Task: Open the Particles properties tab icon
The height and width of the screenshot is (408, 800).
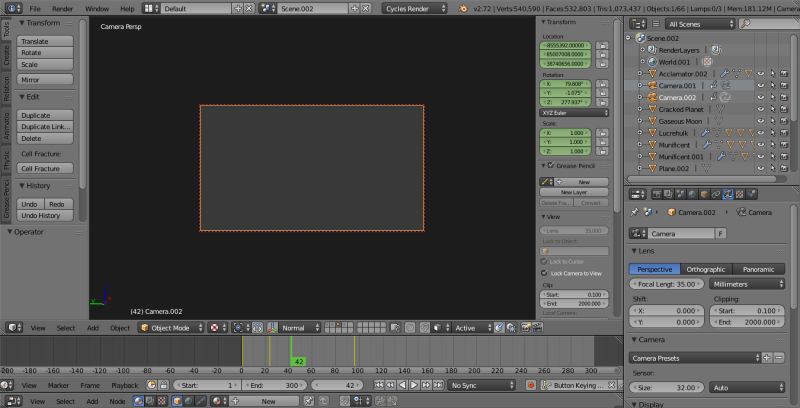Action: pos(752,194)
